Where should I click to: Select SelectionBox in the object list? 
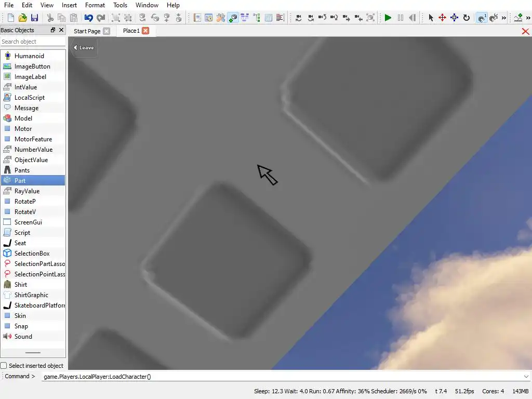coord(33,253)
